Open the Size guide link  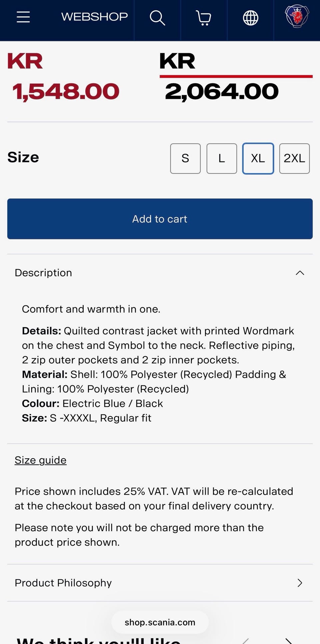click(x=41, y=460)
